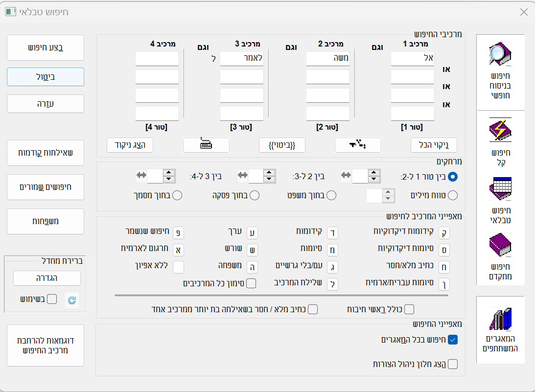The width and height of the screenshot is (535, 392).
Task: Select the בתוך מסמך radio button
Action: coord(177,195)
